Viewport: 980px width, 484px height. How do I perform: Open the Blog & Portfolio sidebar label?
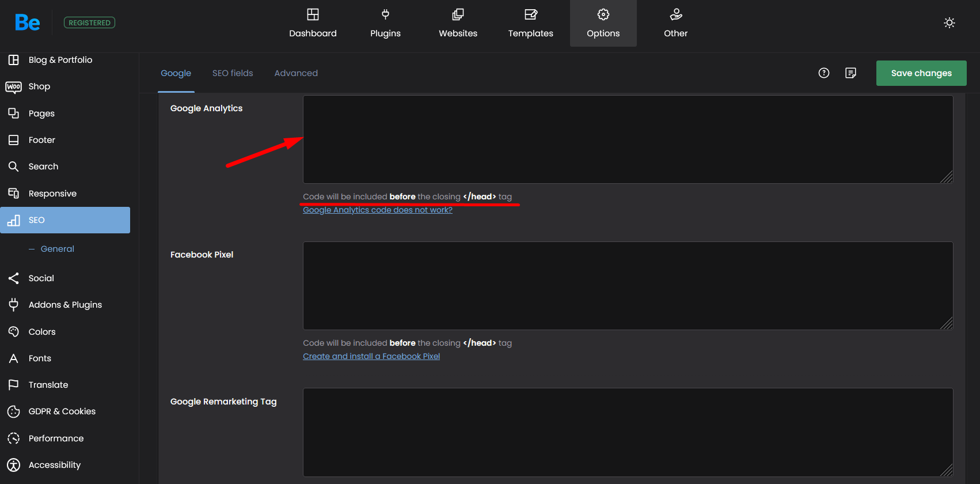click(x=60, y=60)
